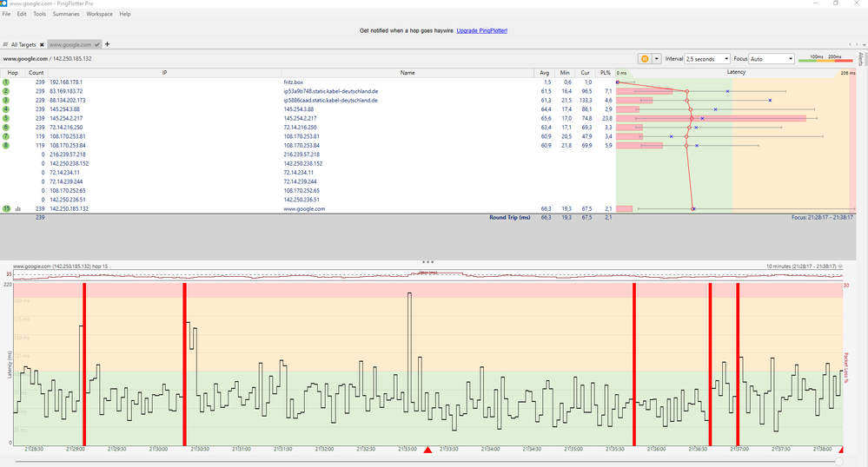Click the latency color scale legend
Viewport: 868px width, 467px height.
click(x=825, y=58)
